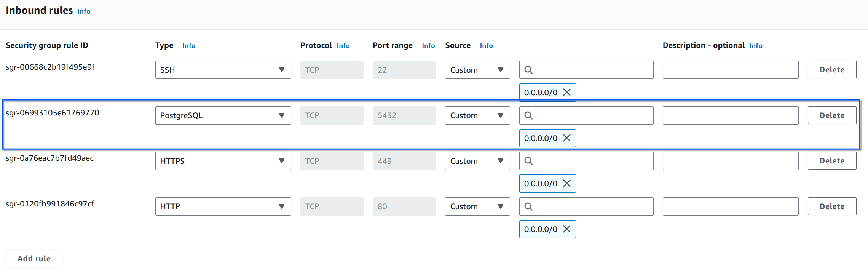Delete the HTTP inbound rule
The height and width of the screenshot is (272, 868).
click(832, 206)
